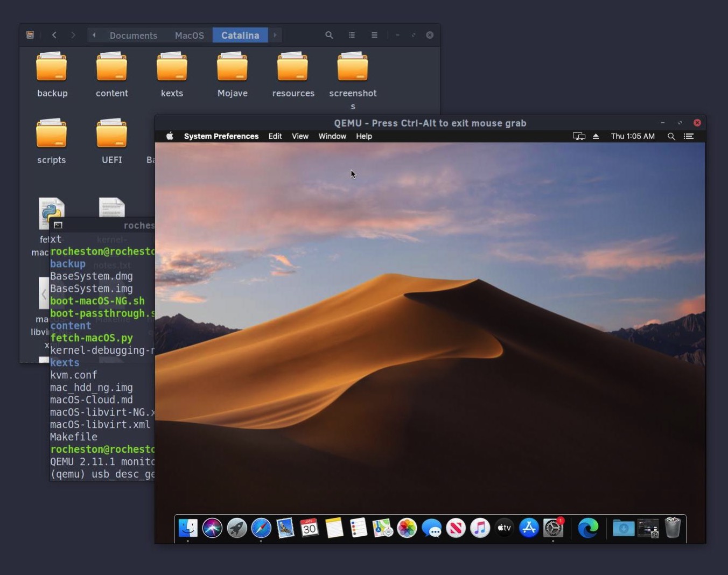Image resolution: width=728 pixels, height=575 pixels.
Task: Open Safari compass icon in dock
Action: click(x=261, y=528)
